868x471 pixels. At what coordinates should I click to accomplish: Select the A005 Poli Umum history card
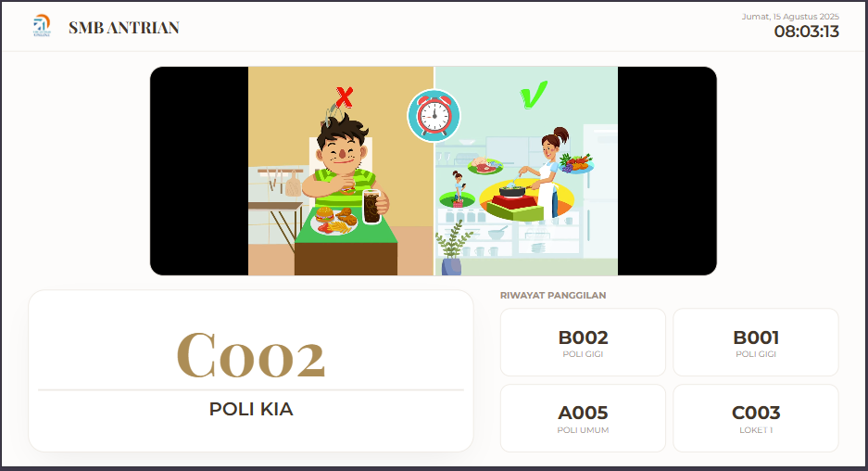pos(583,418)
